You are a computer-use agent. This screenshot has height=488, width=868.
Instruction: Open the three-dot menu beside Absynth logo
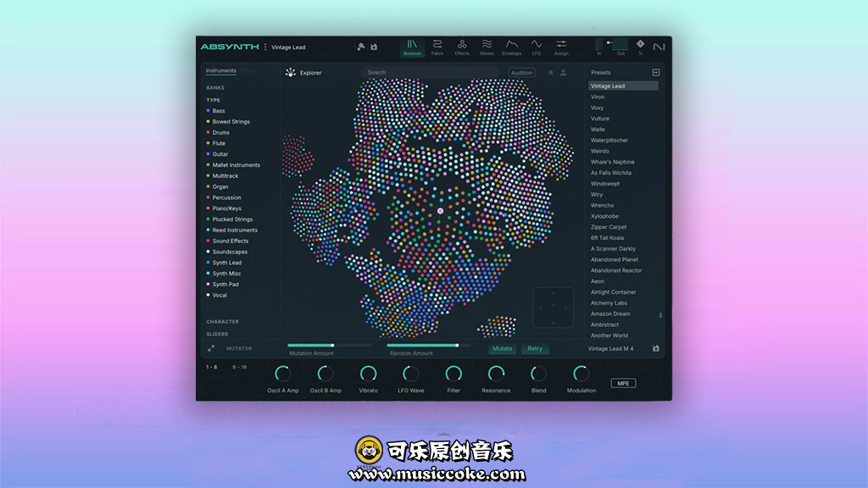tap(265, 47)
